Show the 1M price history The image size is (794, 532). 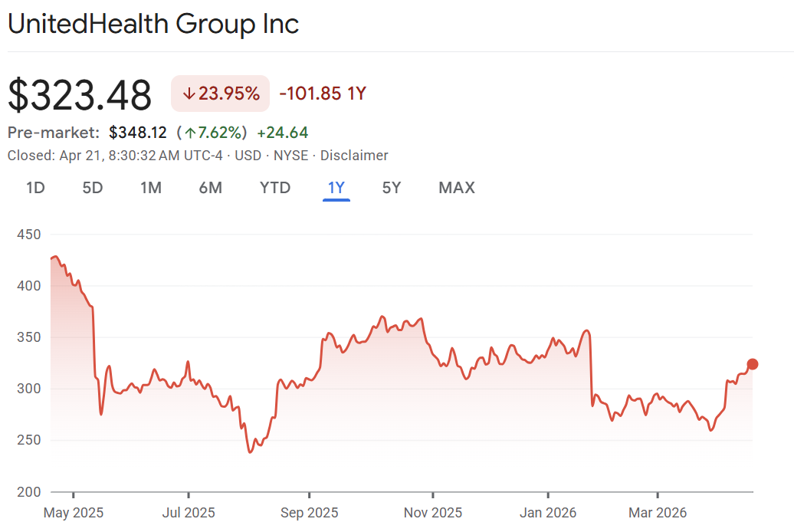[151, 188]
